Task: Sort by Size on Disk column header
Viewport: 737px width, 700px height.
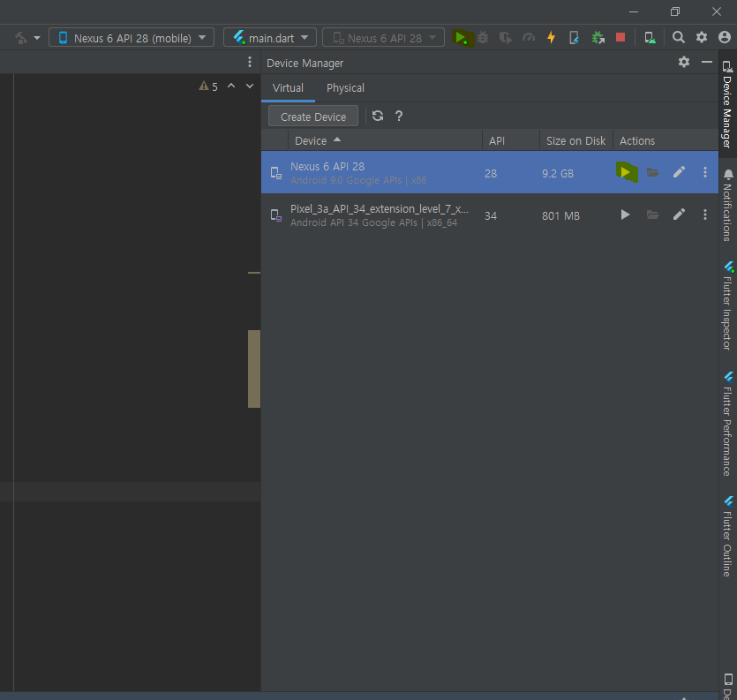Action: 575,140
